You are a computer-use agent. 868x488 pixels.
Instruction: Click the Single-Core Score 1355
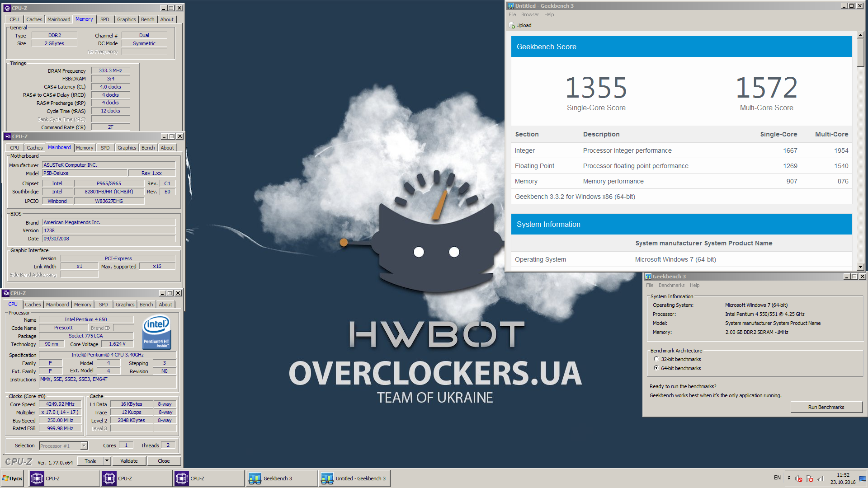[x=596, y=88]
